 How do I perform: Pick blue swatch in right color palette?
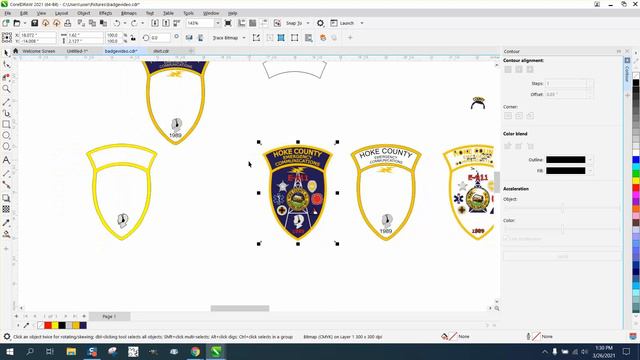pos(636,160)
